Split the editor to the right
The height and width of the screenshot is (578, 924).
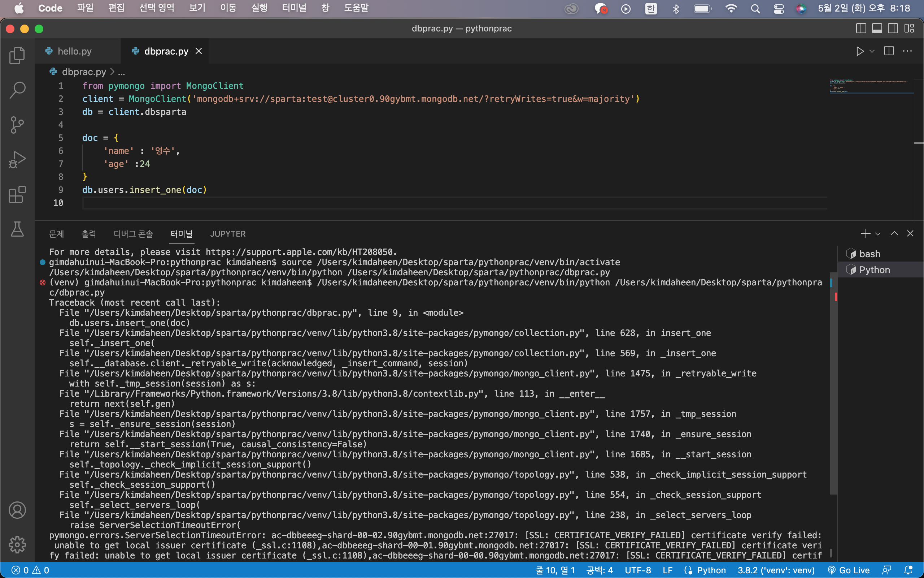point(889,51)
